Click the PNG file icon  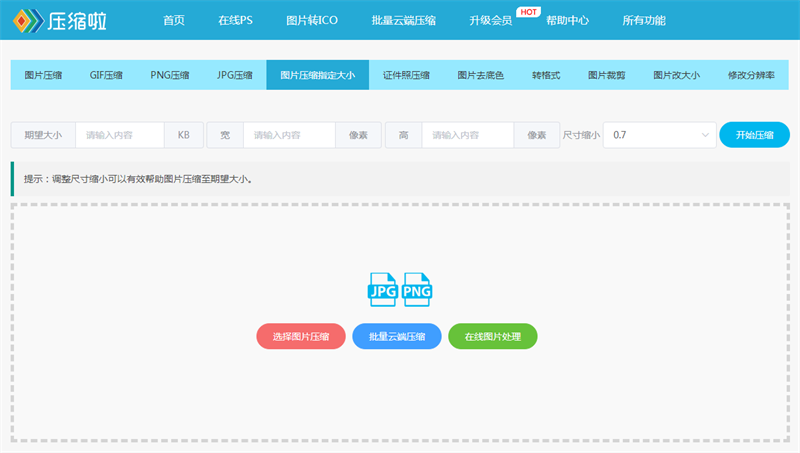click(x=417, y=289)
